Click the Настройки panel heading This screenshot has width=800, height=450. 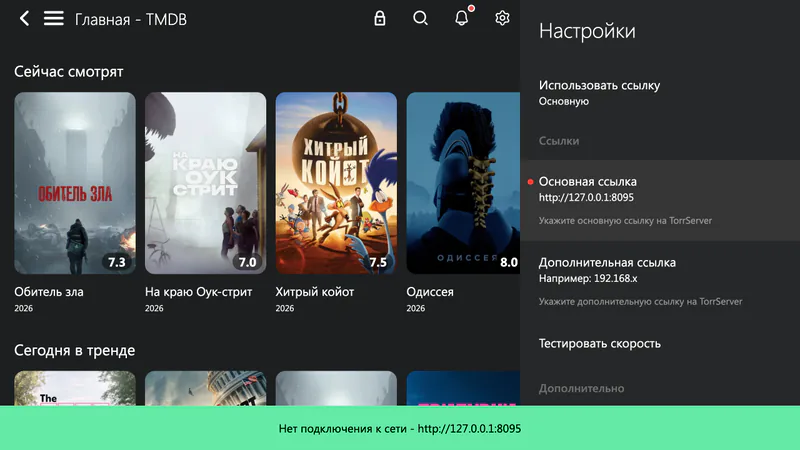(x=587, y=31)
